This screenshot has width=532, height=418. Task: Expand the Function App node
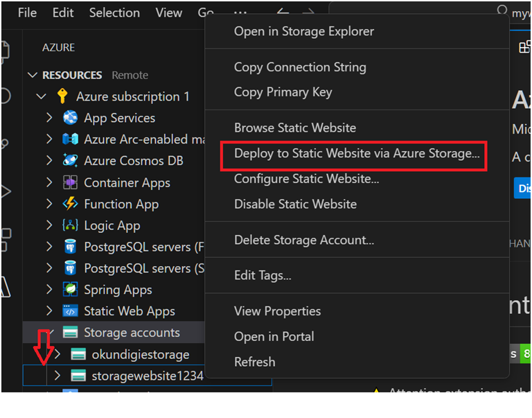49,204
